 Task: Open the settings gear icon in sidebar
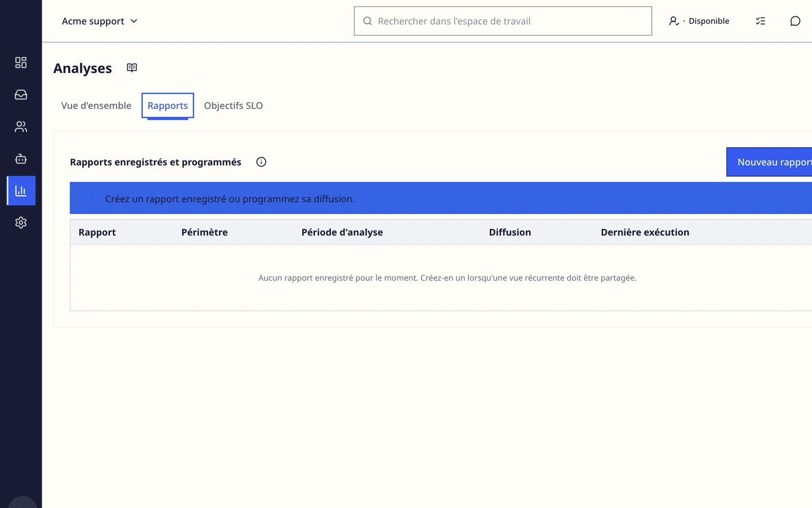click(x=21, y=223)
